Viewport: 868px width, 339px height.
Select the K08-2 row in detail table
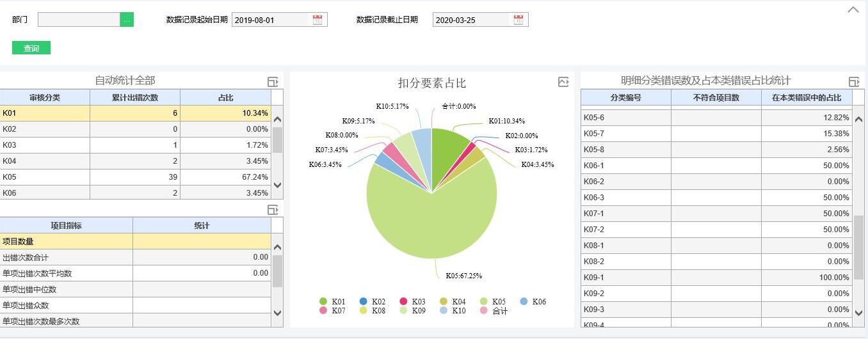coord(716,262)
